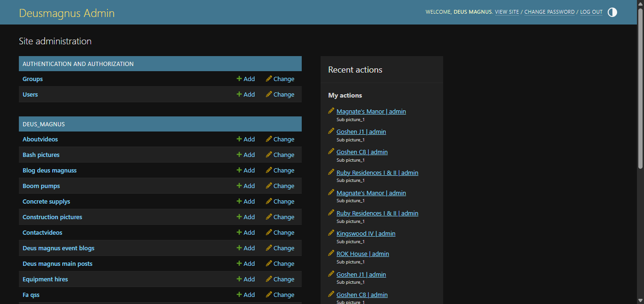Click the green plus icon for Groups
Viewport: 644px width, 304px height.
(x=239, y=79)
